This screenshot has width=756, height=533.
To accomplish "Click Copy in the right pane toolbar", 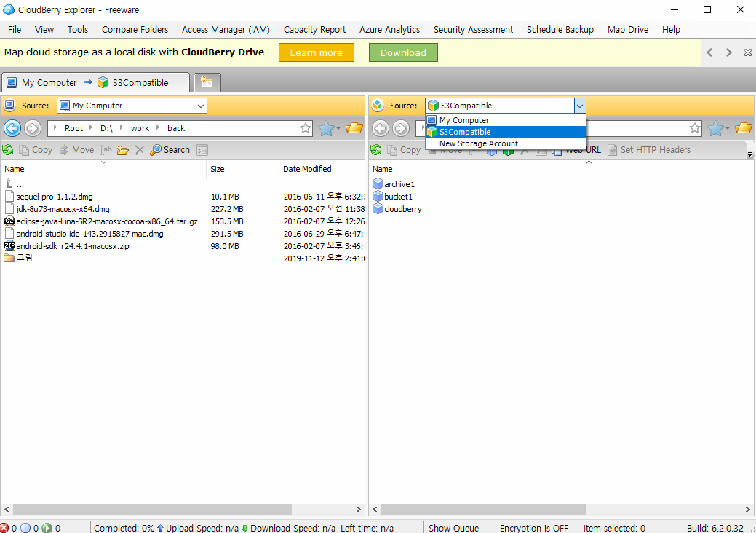I will pyautogui.click(x=404, y=150).
